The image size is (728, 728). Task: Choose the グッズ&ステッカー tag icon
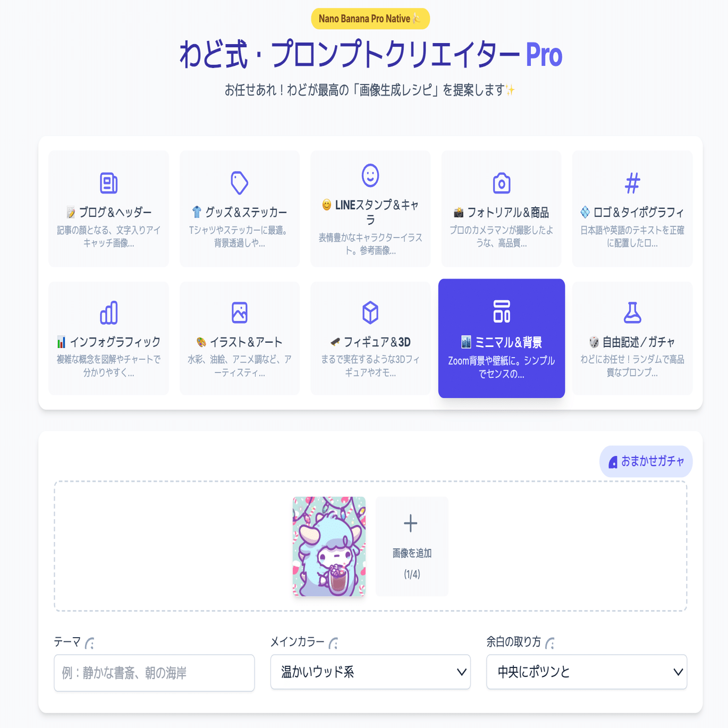pos(240,183)
